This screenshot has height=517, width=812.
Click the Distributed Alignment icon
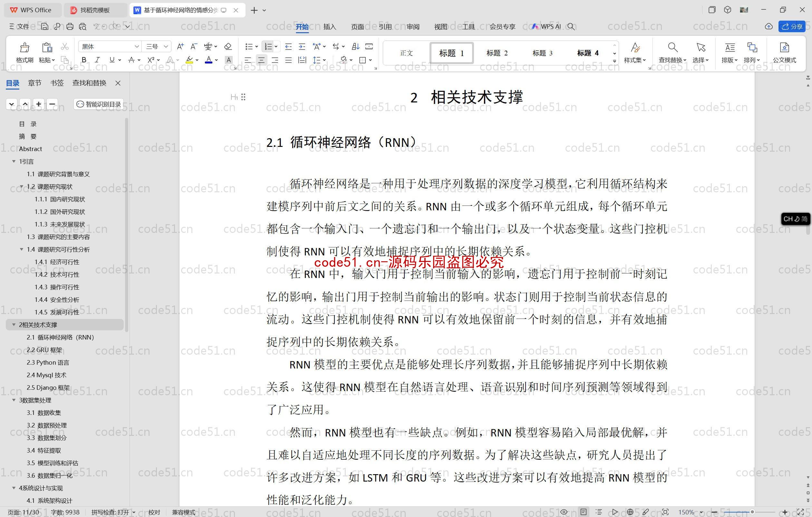(x=303, y=60)
